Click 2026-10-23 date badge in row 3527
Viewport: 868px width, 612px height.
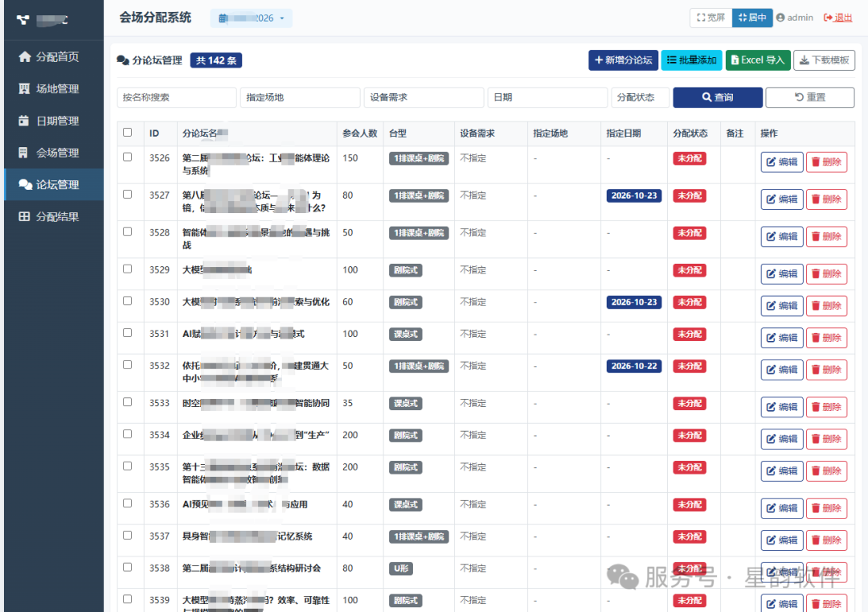[x=634, y=195]
